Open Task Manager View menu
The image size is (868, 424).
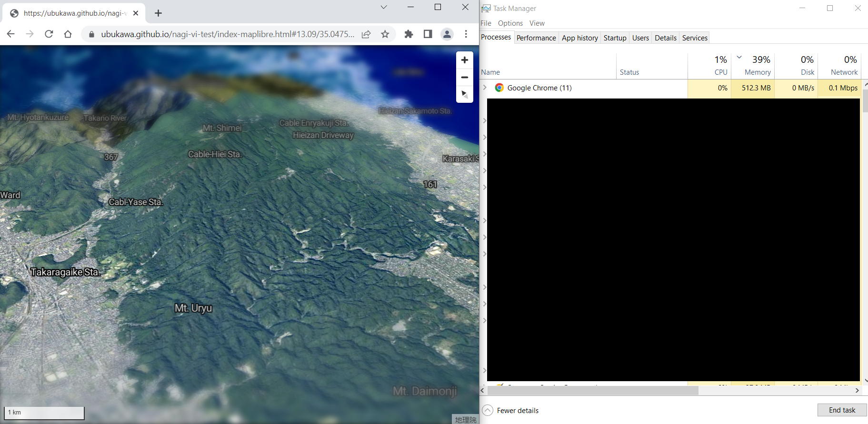point(537,23)
